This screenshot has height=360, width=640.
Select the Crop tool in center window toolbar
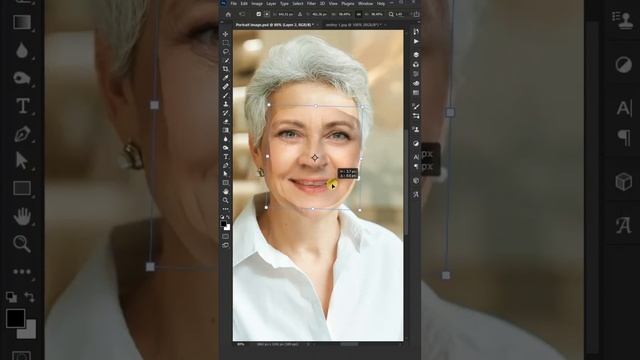point(225,69)
